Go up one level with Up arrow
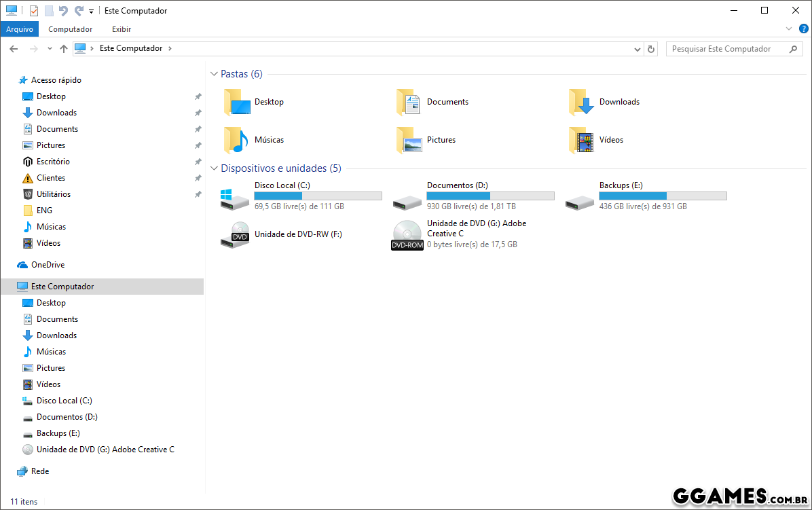 tap(64, 49)
